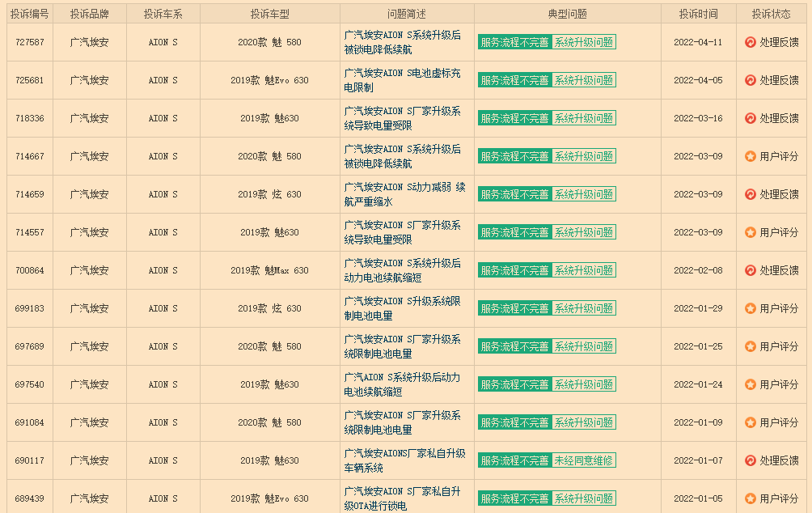The image size is (812, 513).
Task: Click the date 2022-01-29
Action: click(698, 308)
